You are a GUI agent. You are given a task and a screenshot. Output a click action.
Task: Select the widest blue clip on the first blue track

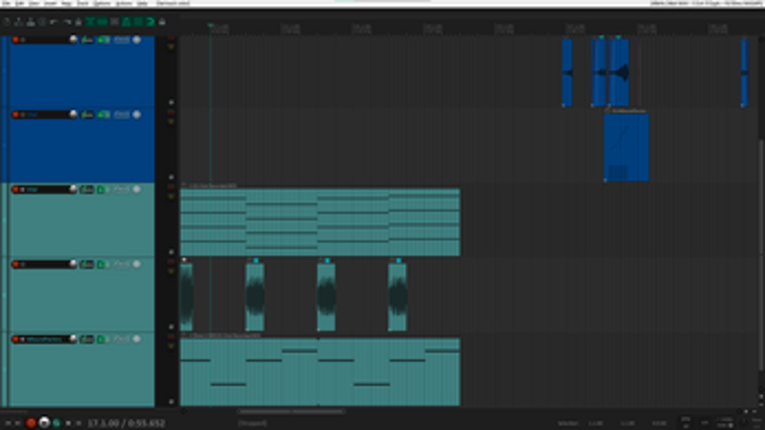619,72
